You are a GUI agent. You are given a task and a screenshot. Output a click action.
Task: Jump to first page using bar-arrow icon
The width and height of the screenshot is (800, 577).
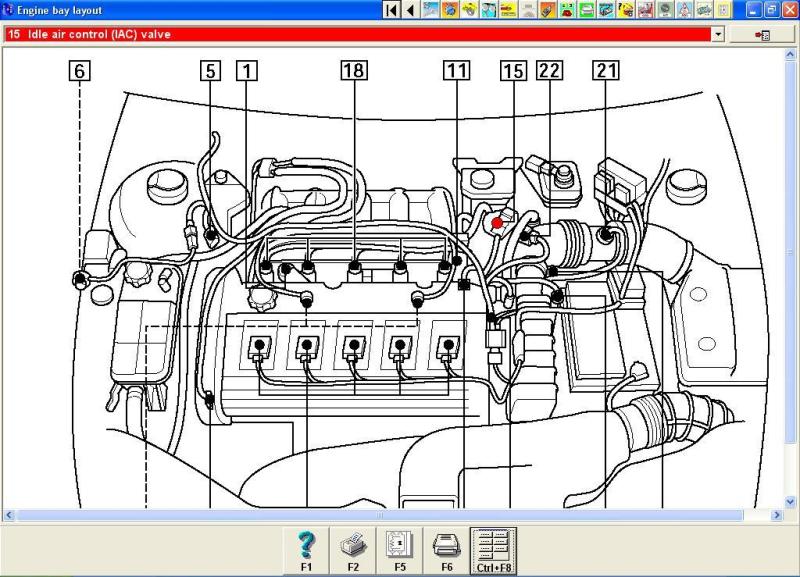(x=391, y=10)
